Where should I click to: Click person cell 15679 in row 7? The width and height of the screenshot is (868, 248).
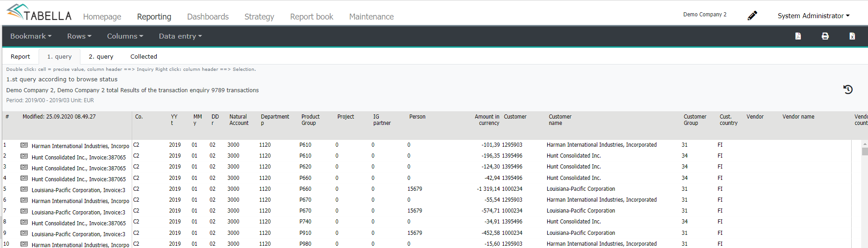[415, 211]
